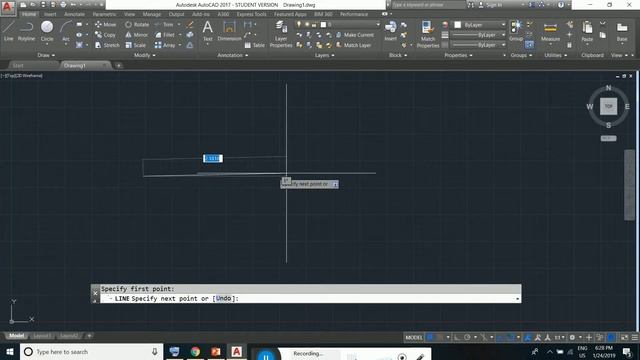This screenshot has width=640, height=360.
Task: Open the Output ribbon tab
Action: click(x=176, y=14)
